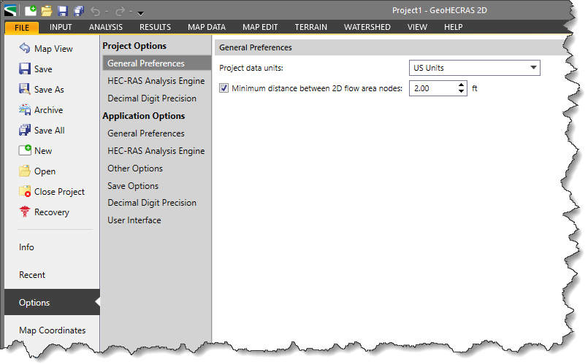Click the open folder icon in the quick access toolbar
The width and height of the screenshot is (588, 364).
point(46,11)
